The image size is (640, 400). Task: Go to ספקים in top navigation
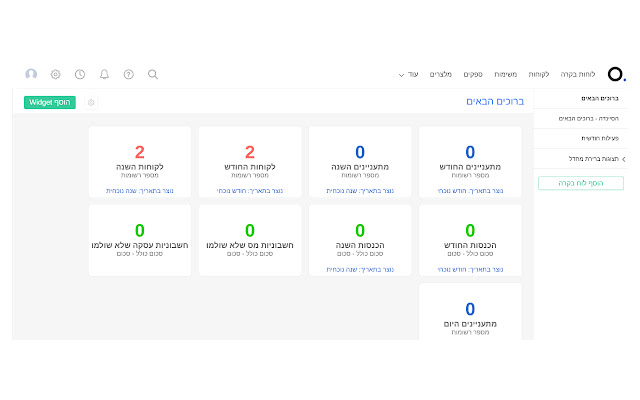coord(474,75)
